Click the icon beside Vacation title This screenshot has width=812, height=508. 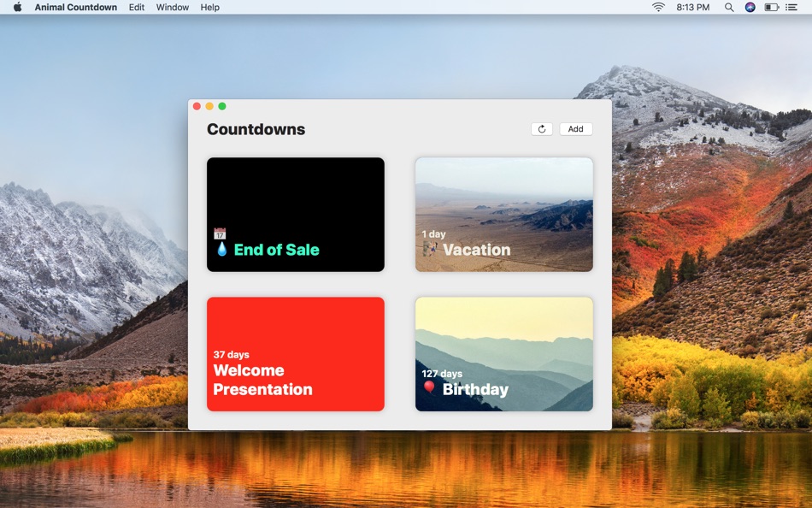tap(430, 249)
